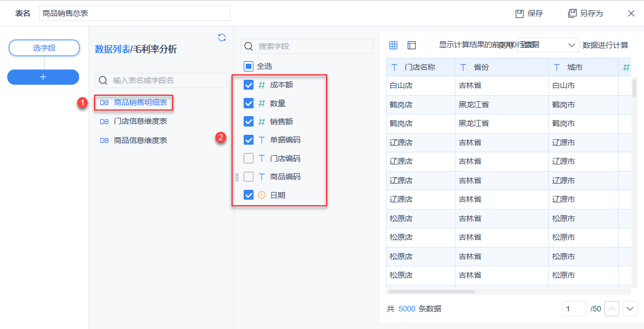Uncheck the 成本额 field checkbox
Screen dimensions: 644x329
click(x=249, y=85)
